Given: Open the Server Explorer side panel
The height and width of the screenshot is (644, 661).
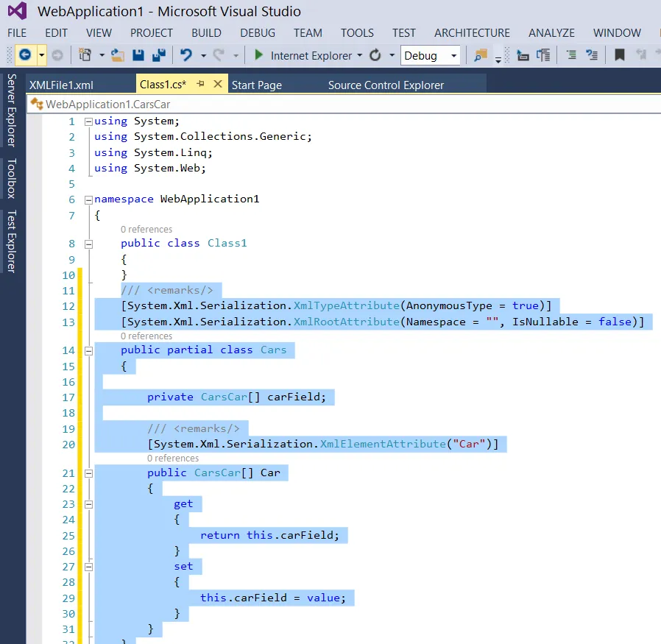Looking at the screenshot, I should 12,110.
